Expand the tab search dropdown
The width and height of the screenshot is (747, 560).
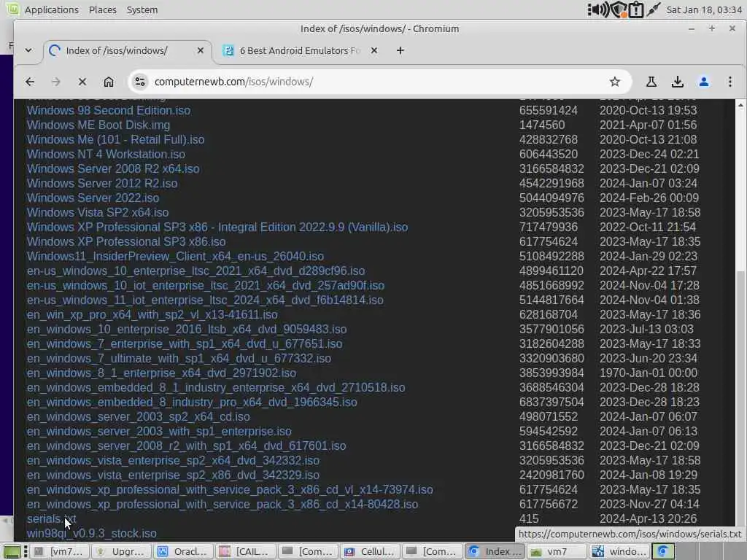tap(28, 50)
